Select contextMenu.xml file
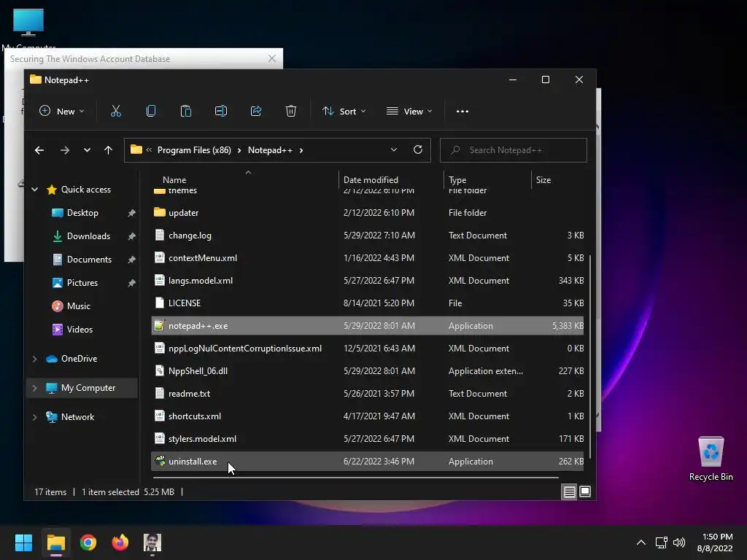This screenshot has height=560, width=747. [368, 258]
